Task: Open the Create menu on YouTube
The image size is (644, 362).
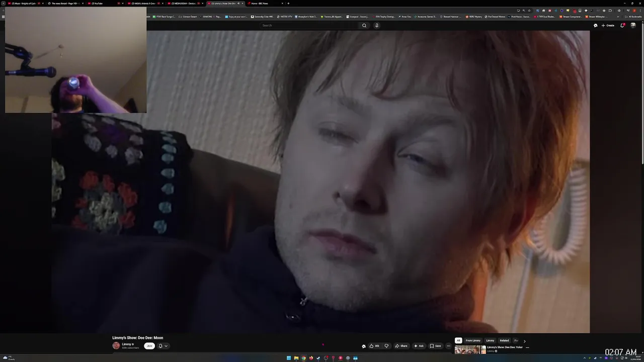Action: tap(608, 25)
